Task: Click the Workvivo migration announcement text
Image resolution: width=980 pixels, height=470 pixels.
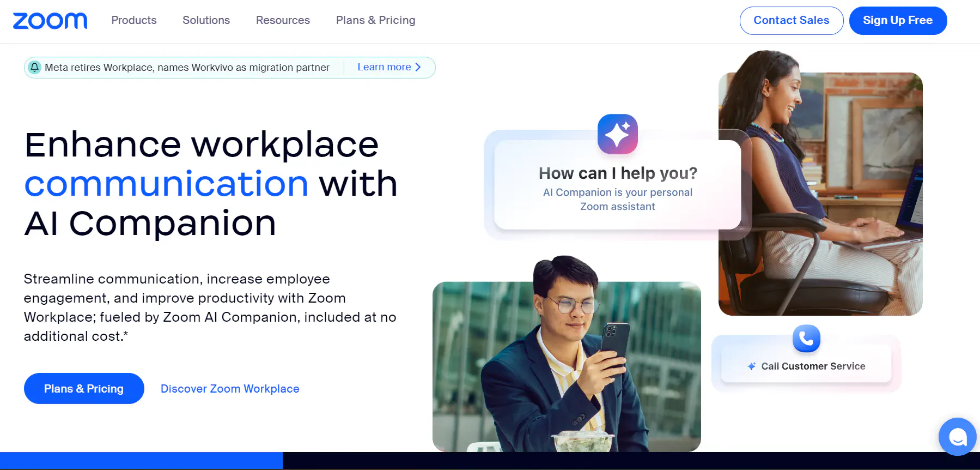Action: (x=187, y=68)
